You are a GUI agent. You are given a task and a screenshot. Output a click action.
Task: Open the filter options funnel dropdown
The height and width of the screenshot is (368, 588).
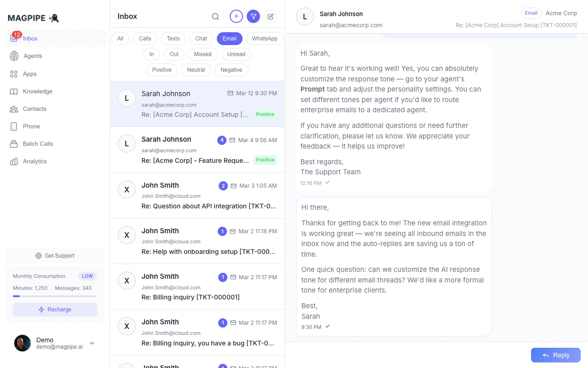253,16
